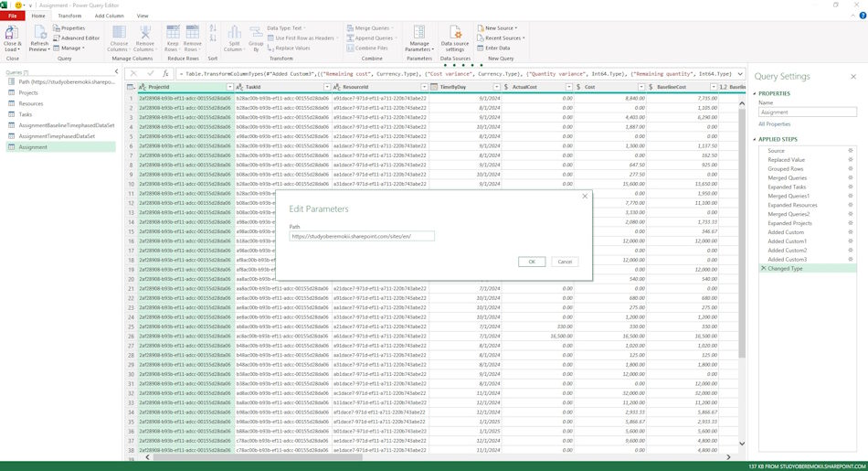Click the fx formula icon

tap(165, 74)
